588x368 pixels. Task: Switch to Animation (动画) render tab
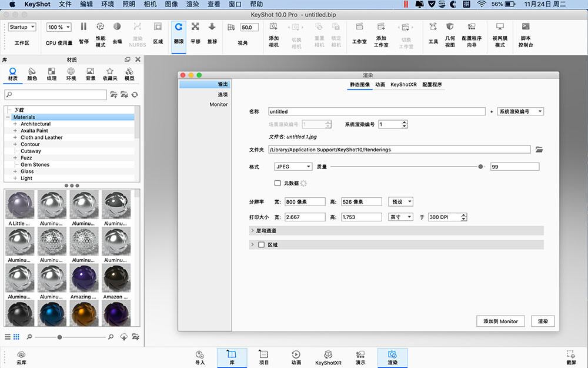pyautogui.click(x=380, y=84)
